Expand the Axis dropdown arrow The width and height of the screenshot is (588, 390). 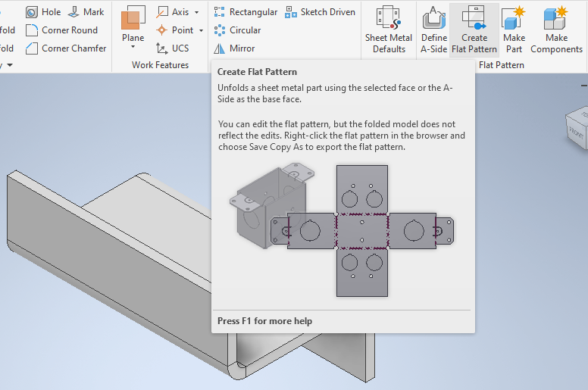[197, 12]
